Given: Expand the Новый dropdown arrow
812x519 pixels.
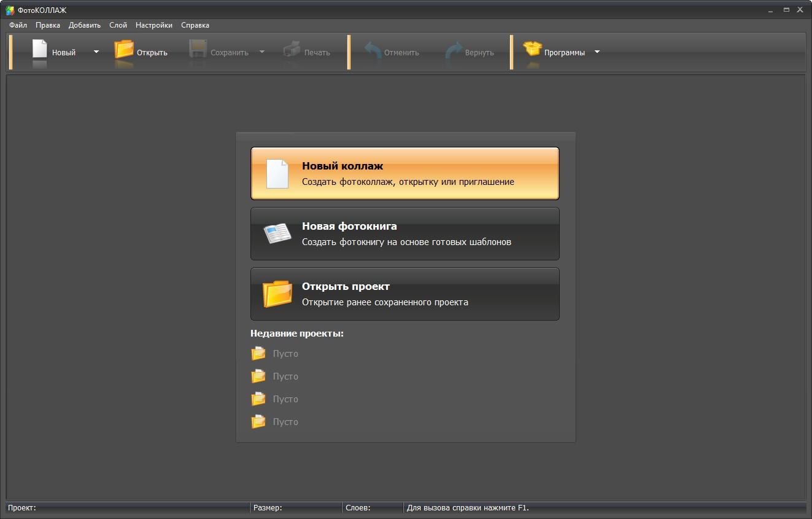Looking at the screenshot, I should [96, 52].
